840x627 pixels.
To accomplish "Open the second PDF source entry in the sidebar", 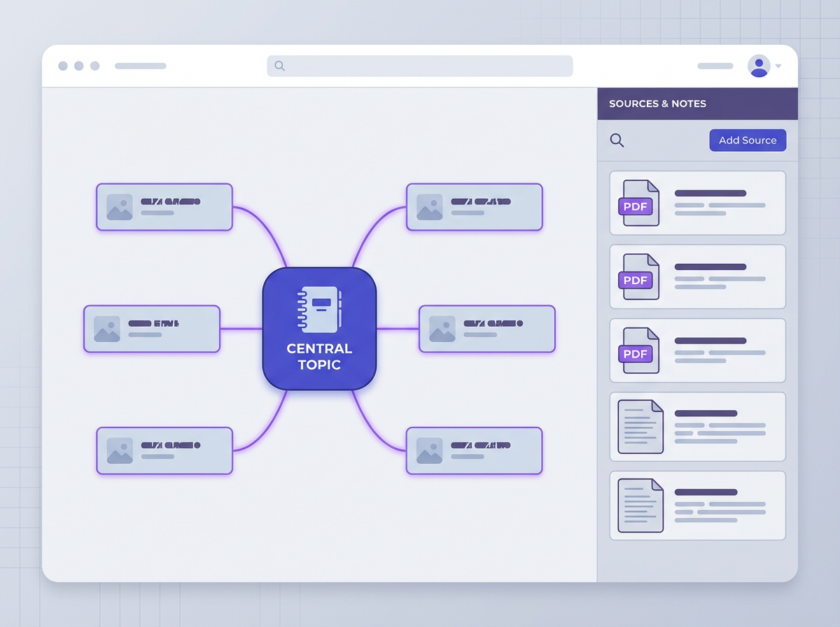I will click(697, 276).
